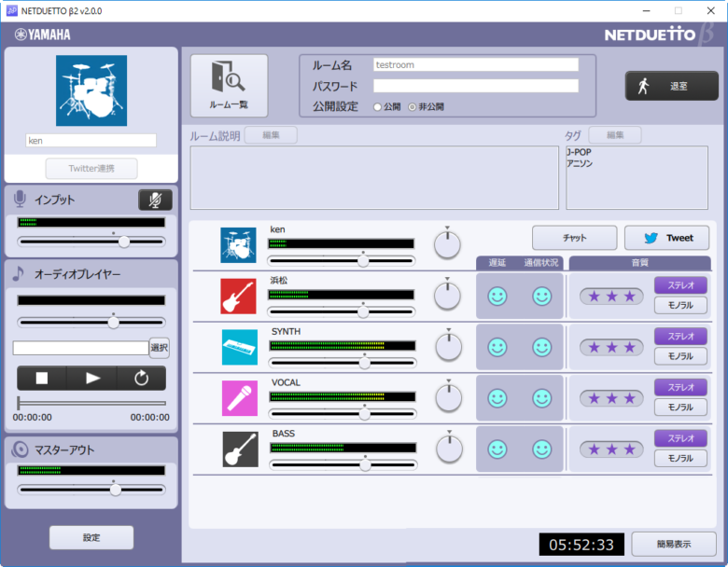Set BASS audio to ステレオ

pos(680,438)
